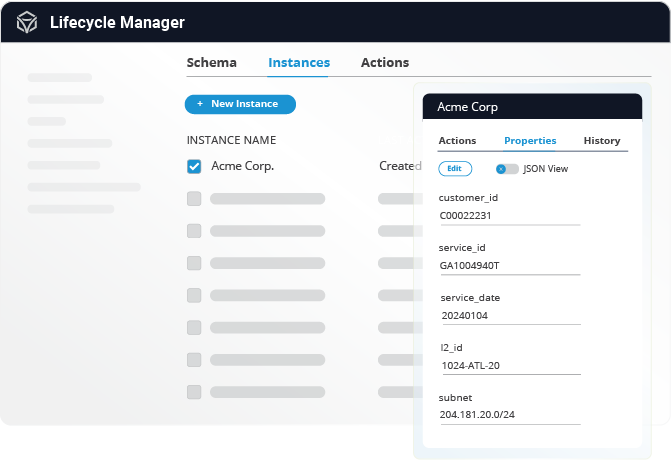Image resolution: width=671 pixels, height=460 pixels.
Task: Open the Actions tab in Acme Corp panel
Action: click(457, 141)
